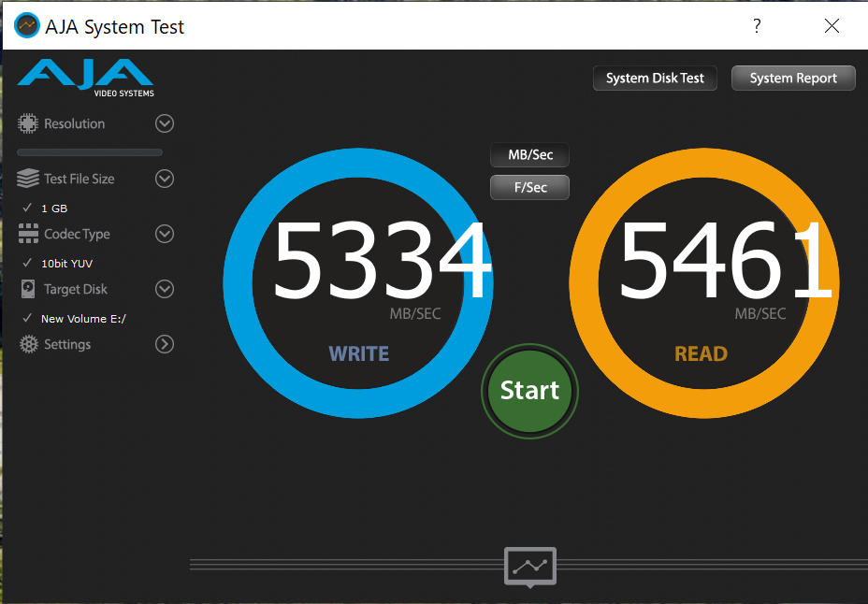
Task: Click the Resolution label
Action: point(74,123)
